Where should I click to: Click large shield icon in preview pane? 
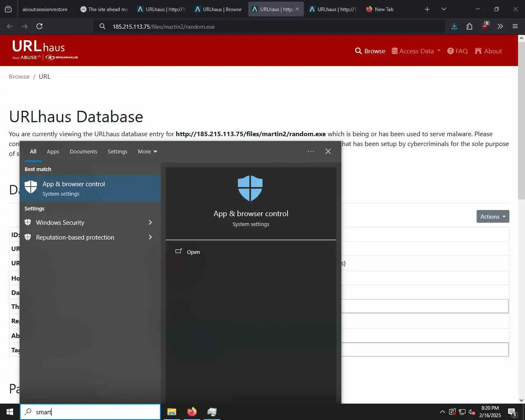click(x=250, y=188)
